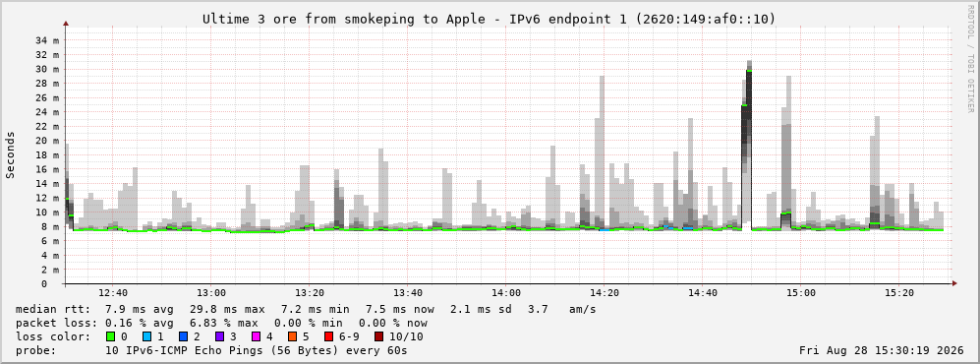Click the graph title mentioning Apple IPv6 endpoint

[489, 19]
